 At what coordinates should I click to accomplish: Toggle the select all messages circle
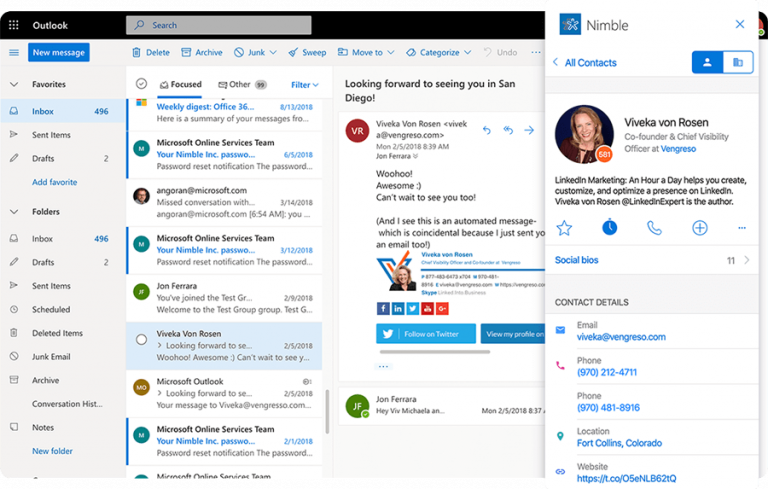tap(141, 84)
